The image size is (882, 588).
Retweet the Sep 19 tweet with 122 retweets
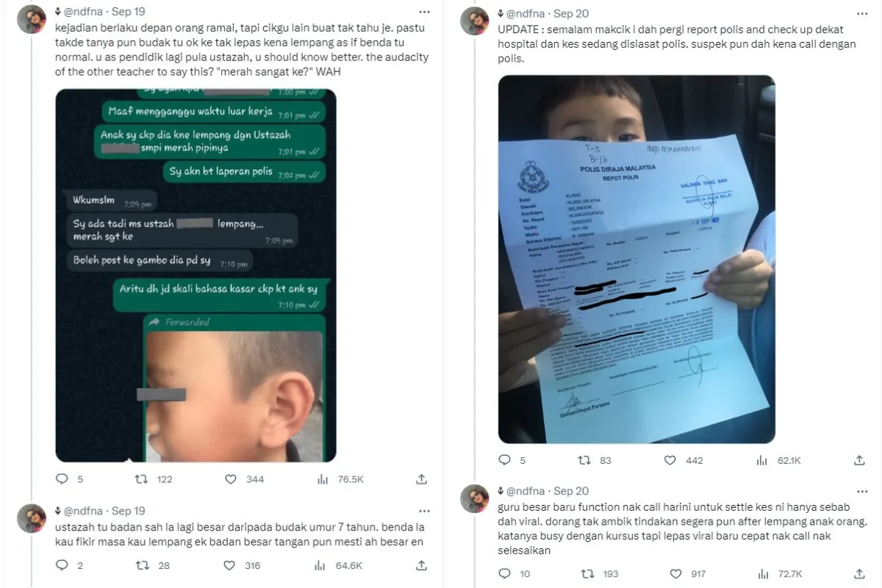(141, 479)
